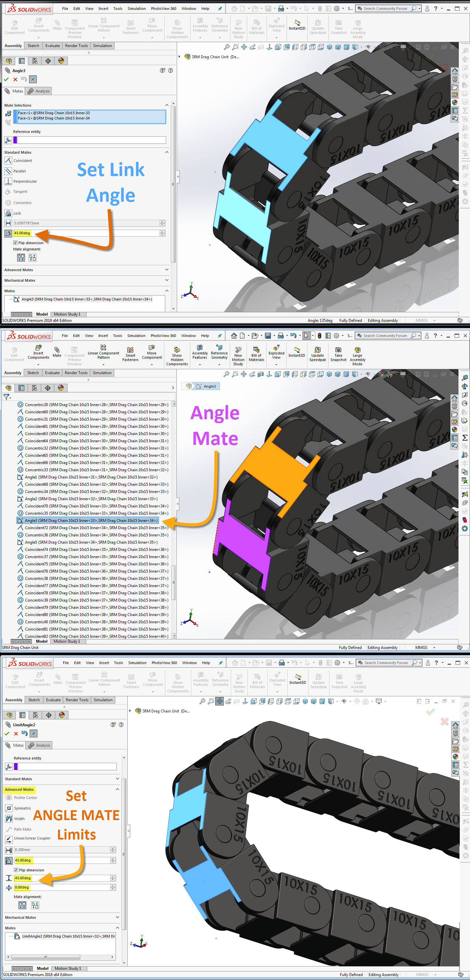This screenshot has height=980, width=470.
Task: Select Angle5 mate in the middle window tree
Action: click(x=88, y=542)
